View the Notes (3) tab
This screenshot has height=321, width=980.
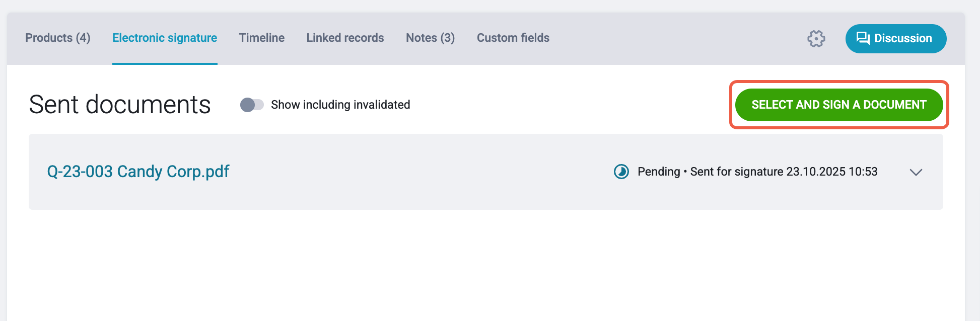pos(431,38)
